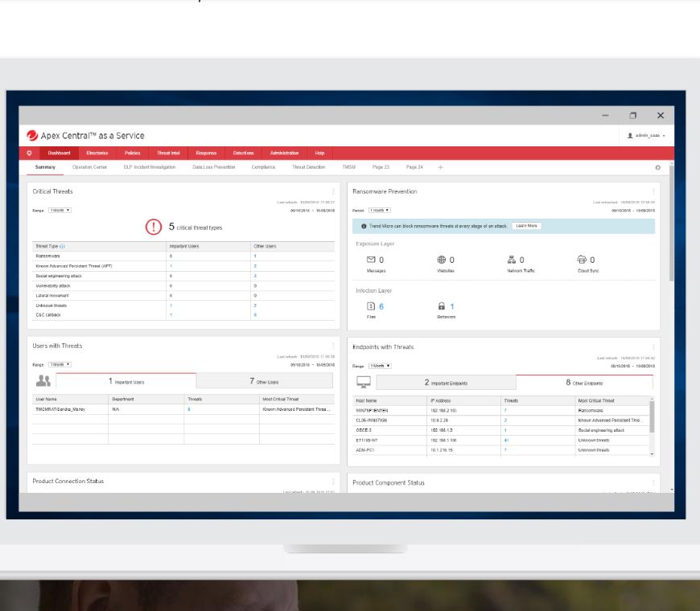Image resolution: width=700 pixels, height=611 pixels.
Task: Switch to DLP Incident Investigation tab
Action: tap(150, 167)
